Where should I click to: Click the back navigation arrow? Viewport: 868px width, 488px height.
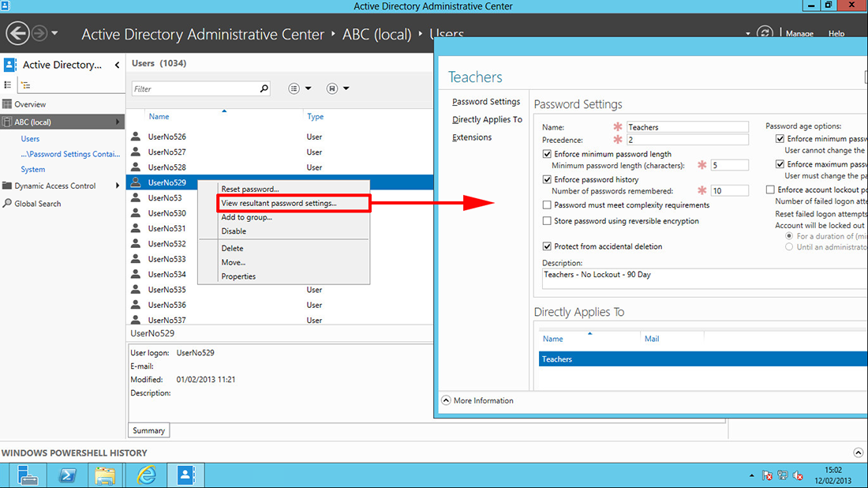point(17,33)
